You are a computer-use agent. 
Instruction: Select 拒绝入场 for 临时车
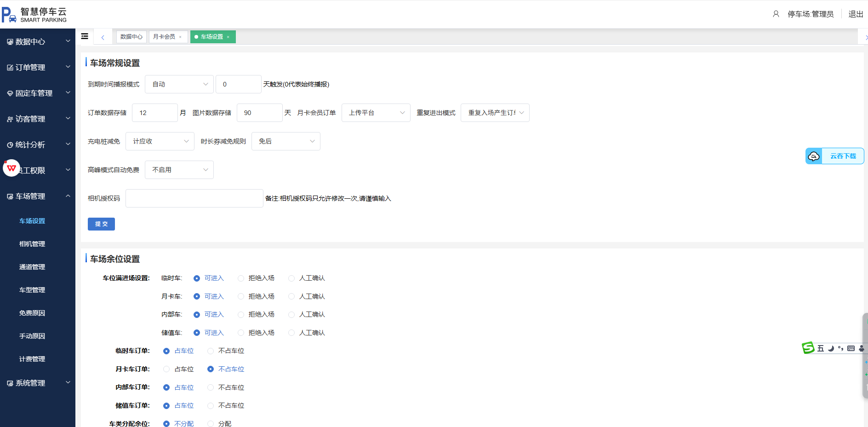point(240,277)
